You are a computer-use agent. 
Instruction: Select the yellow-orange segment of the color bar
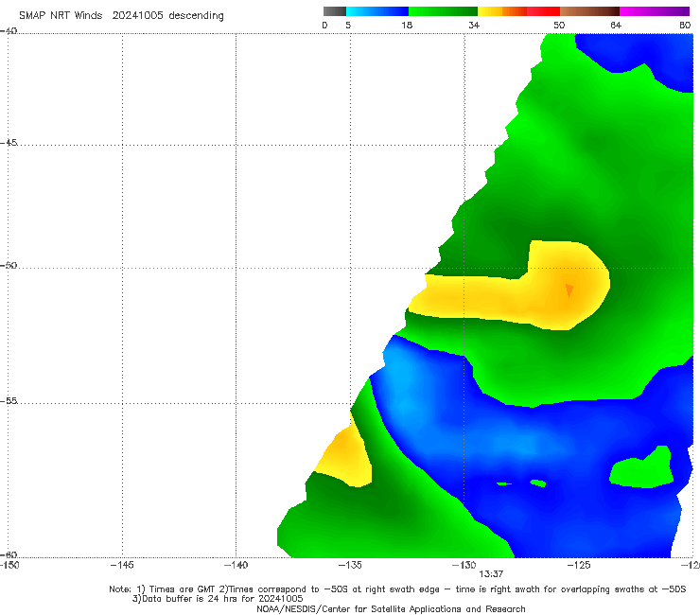click(x=502, y=11)
